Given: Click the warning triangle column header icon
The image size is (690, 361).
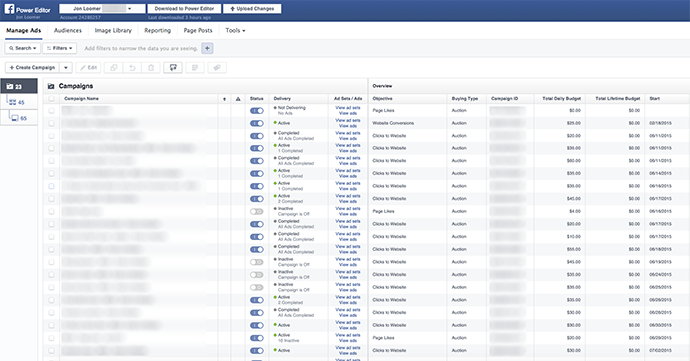Looking at the screenshot, I should pyautogui.click(x=238, y=99).
